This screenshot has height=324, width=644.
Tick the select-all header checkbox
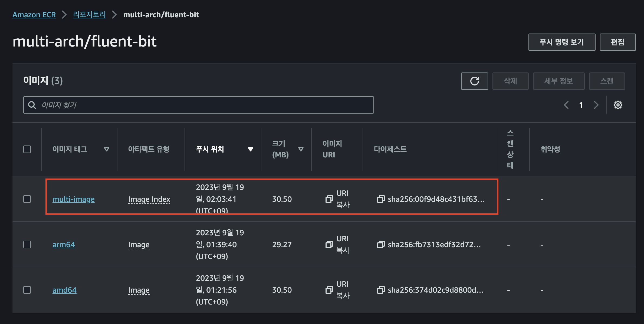click(x=27, y=149)
